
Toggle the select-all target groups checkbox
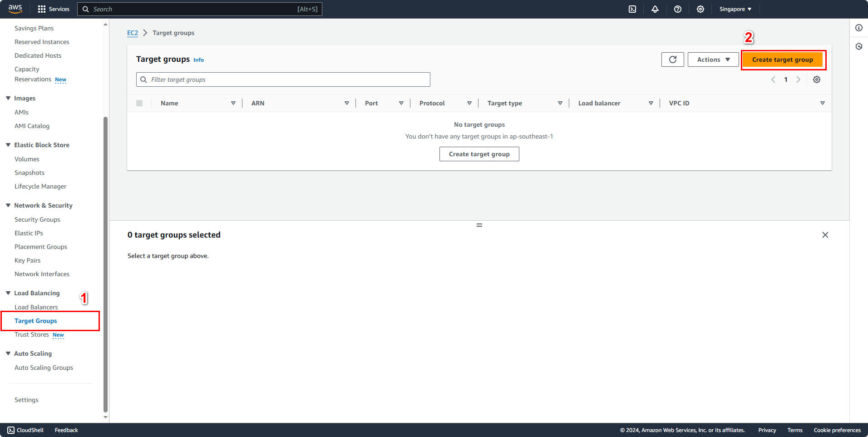click(x=139, y=103)
